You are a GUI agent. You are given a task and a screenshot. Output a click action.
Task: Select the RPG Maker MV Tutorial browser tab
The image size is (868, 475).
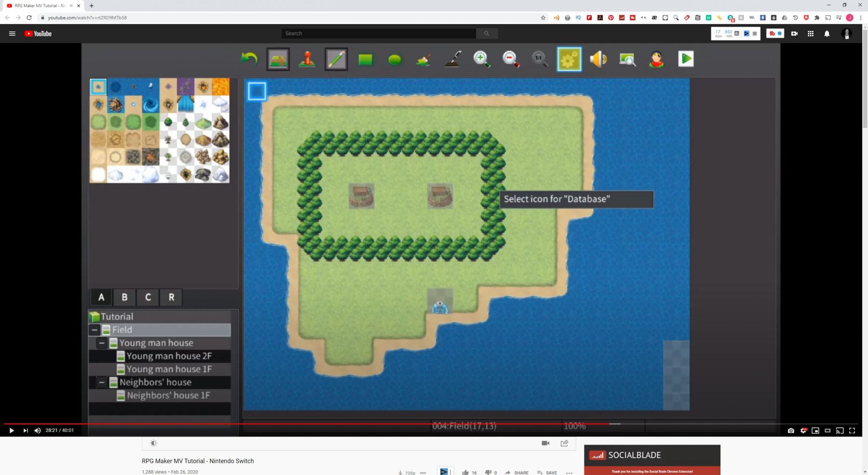tap(43, 6)
